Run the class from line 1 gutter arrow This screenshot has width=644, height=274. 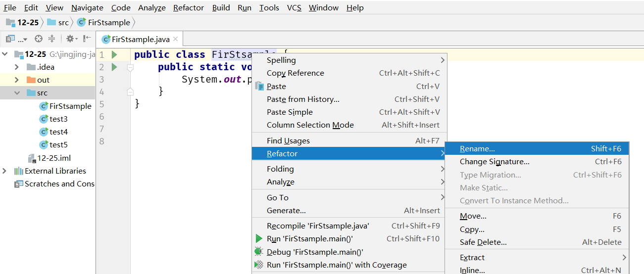pyautogui.click(x=114, y=54)
